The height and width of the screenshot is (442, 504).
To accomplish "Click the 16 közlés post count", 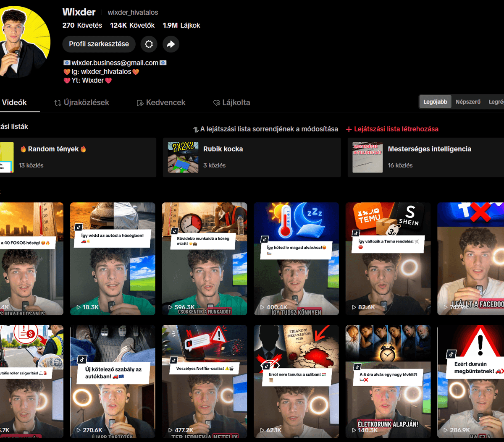I will point(400,165).
